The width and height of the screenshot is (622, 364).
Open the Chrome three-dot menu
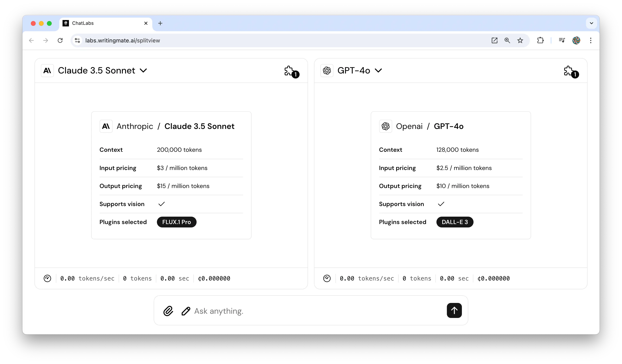pos(591,40)
